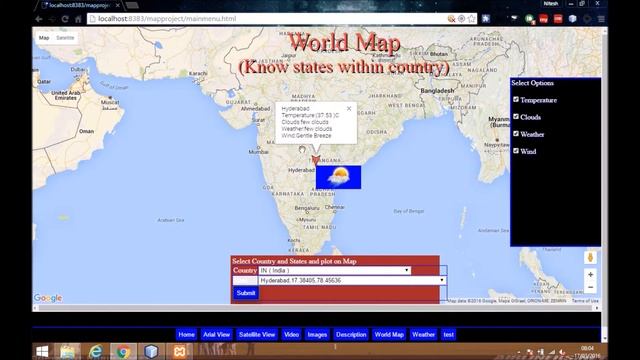The height and width of the screenshot is (360, 640).
Task: Go to the Home menu item
Action: click(x=187, y=334)
